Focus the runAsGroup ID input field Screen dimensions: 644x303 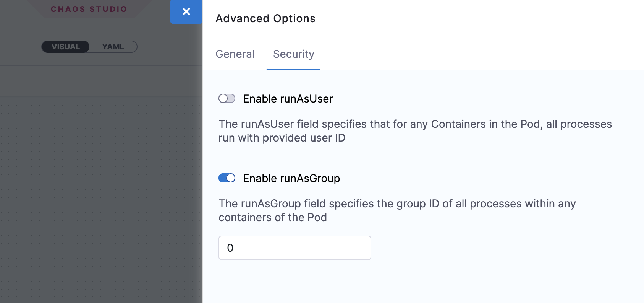294,248
